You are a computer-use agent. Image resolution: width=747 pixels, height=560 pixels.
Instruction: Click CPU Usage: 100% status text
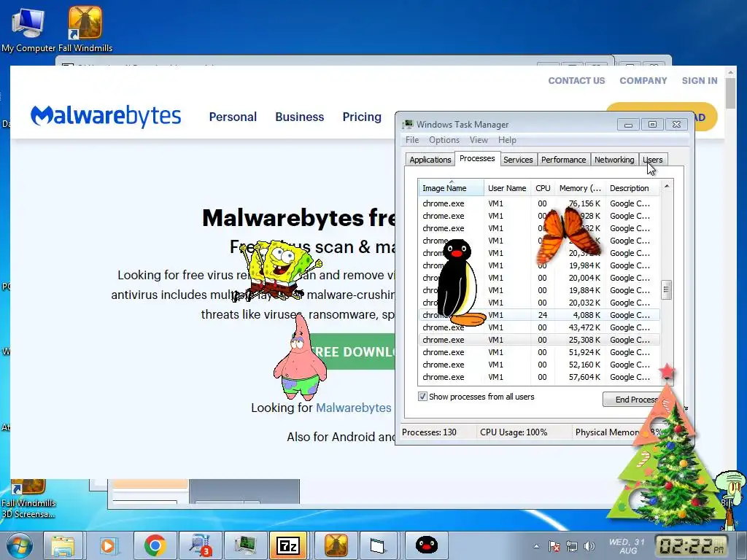[514, 432]
